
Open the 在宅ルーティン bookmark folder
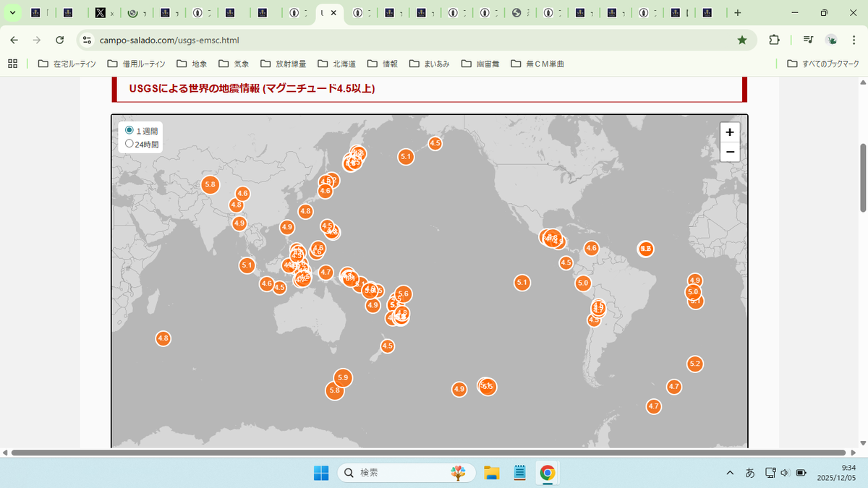[67, 64]
